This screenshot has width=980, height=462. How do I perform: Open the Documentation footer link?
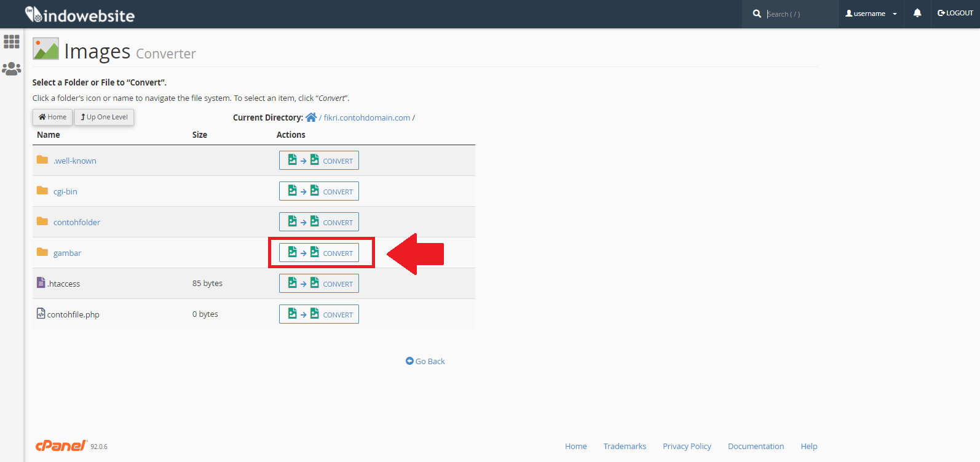[756, 446]
